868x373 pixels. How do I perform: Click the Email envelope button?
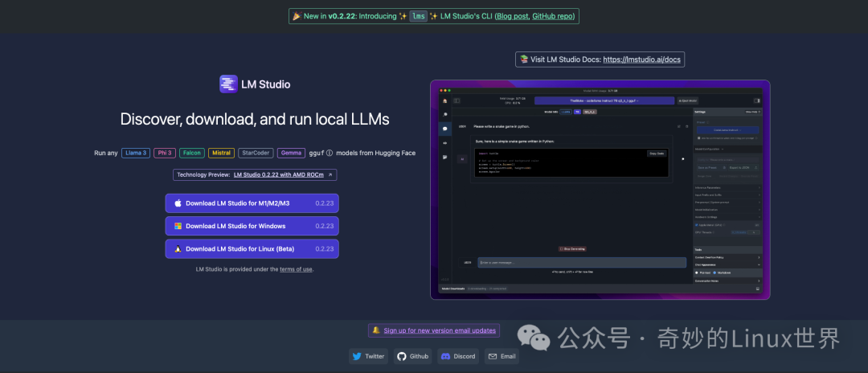pos(502,356)
